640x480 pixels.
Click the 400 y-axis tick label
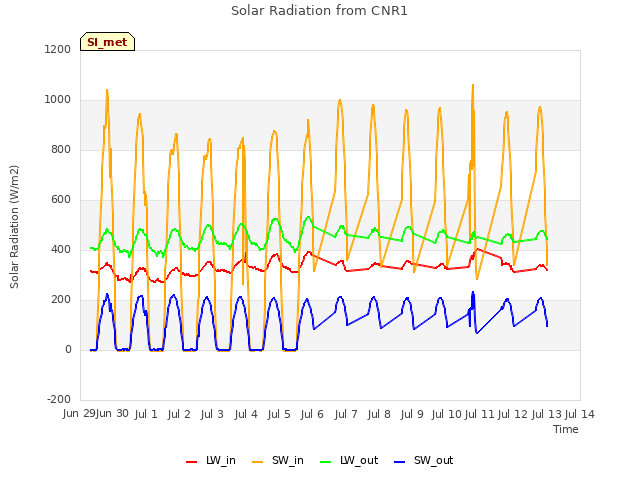click(61, 249)
